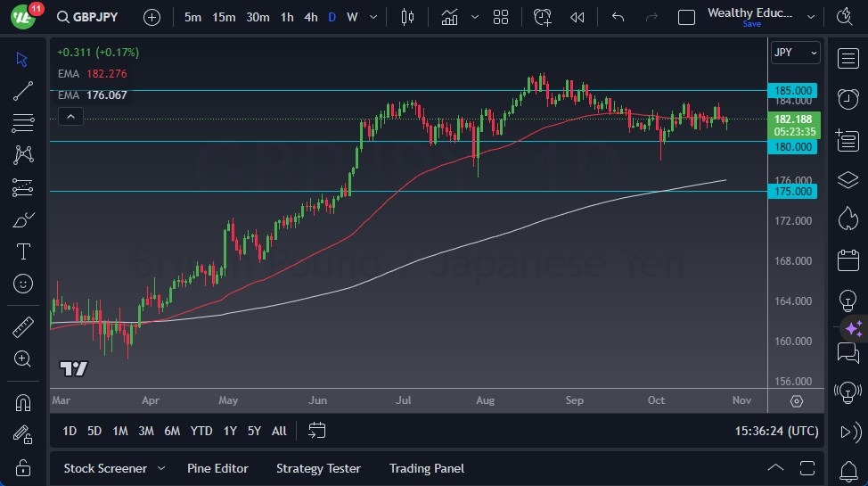Click the Replay rewind icon

tap(577, 17)
